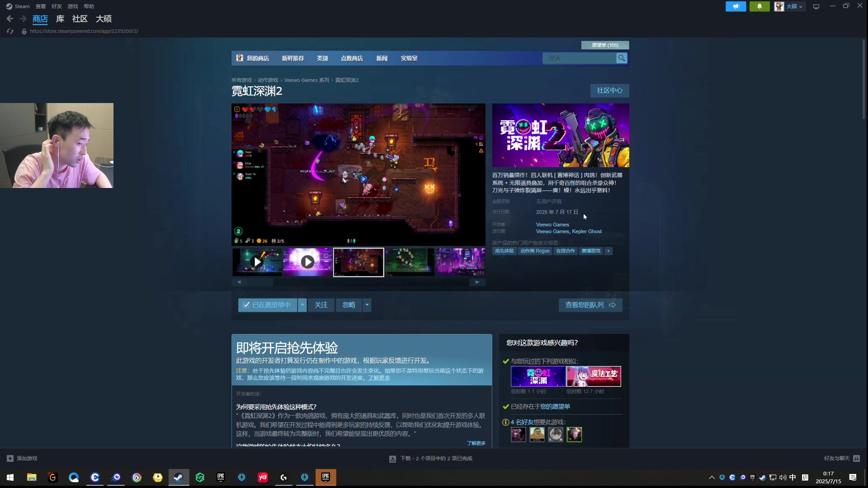
Task: Click the 抢先体验 early access tag
Action: pos(504,251)
